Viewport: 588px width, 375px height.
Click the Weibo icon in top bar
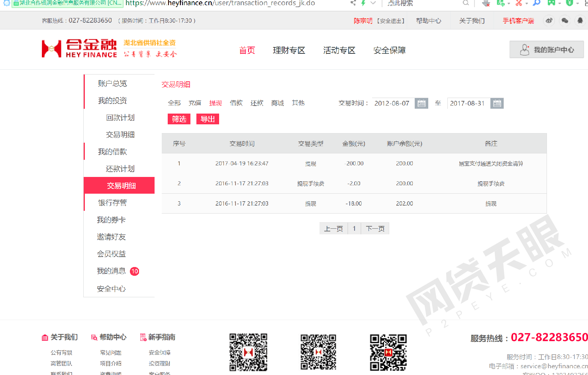click(549, 21)
